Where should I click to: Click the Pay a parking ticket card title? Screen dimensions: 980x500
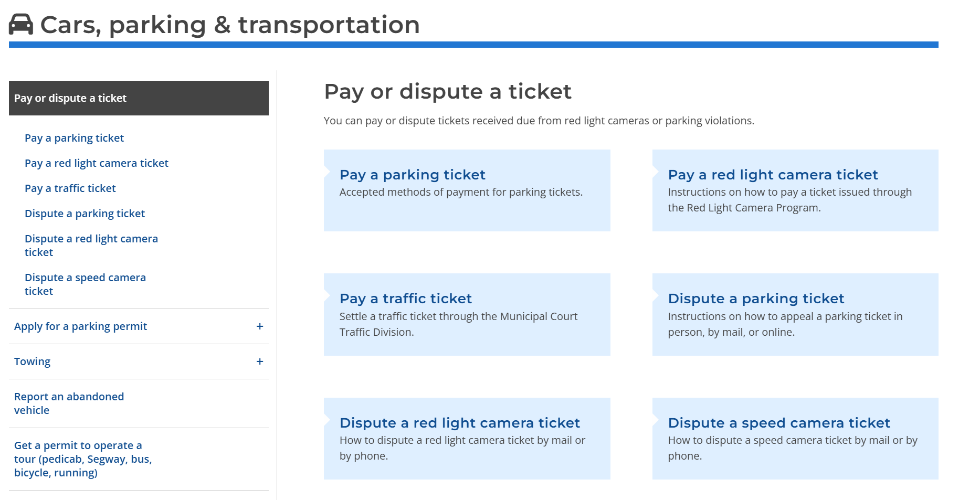pyautogui.click(x=412, y=175)
